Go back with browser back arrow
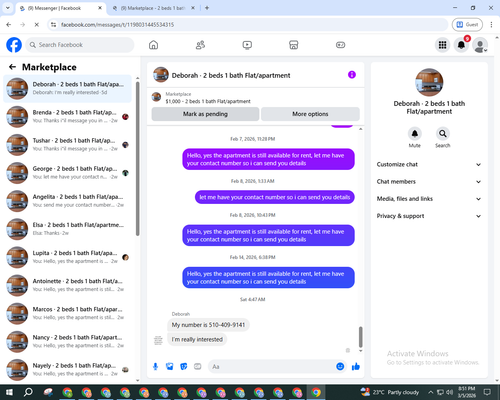The height and width of the screenshot is (400, 500). [x=9, y=25]
